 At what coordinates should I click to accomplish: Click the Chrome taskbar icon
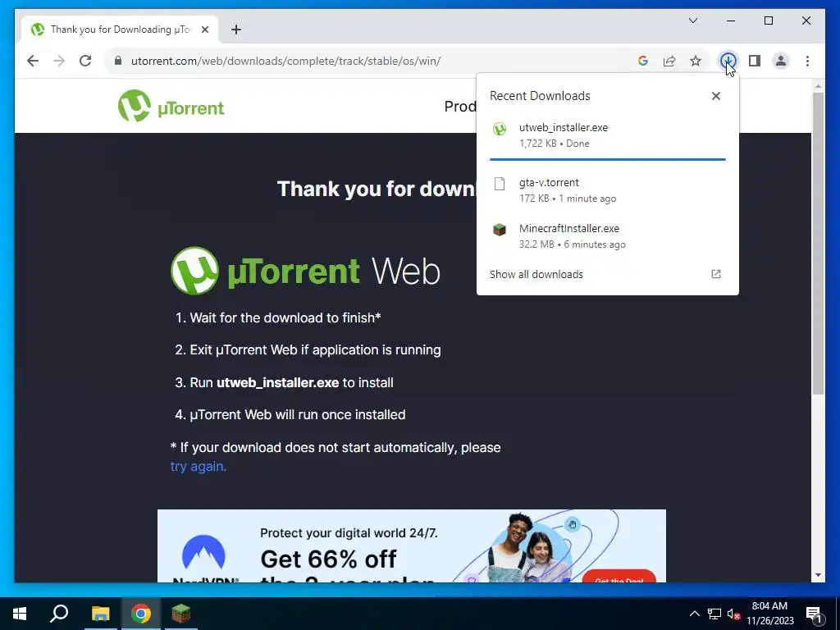pyautogui.click(x=141, y=614)
